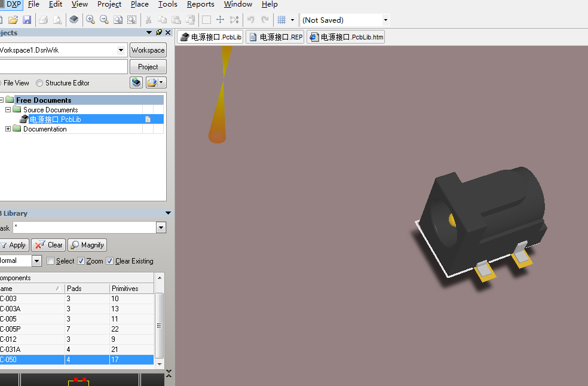The image size is (588, 386).
Task: Uncheck the Clear Existing checkbox
Action: point(110,261)
